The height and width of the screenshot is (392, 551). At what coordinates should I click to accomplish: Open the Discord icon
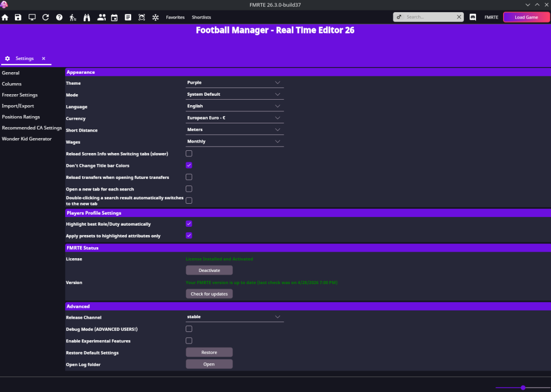point(473,17)
